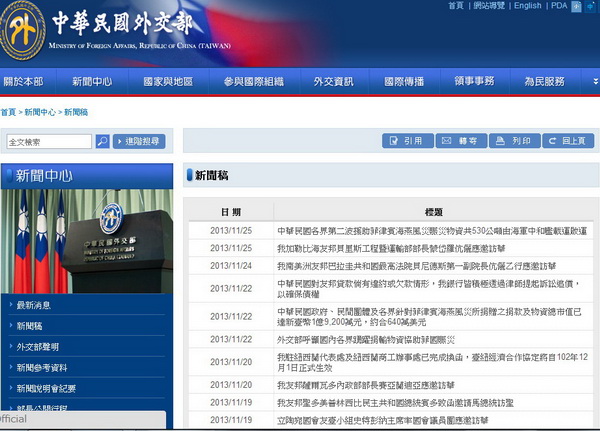Screen dimensions: 600x431
Task: Switch language via English link
Action: [527, 6]
